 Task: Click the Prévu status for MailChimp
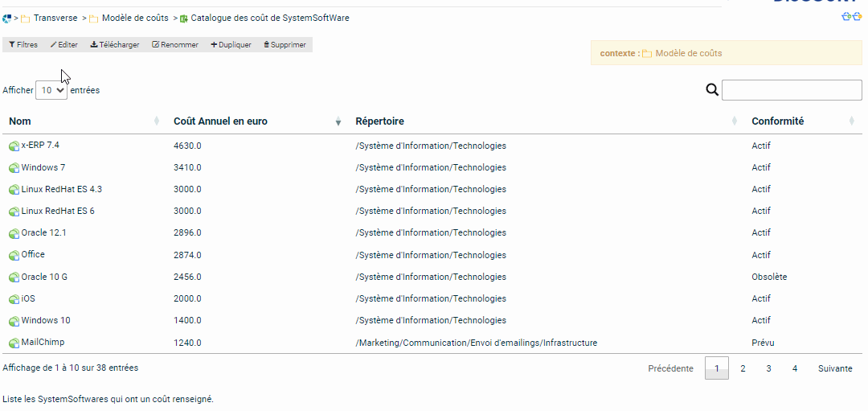763,343
